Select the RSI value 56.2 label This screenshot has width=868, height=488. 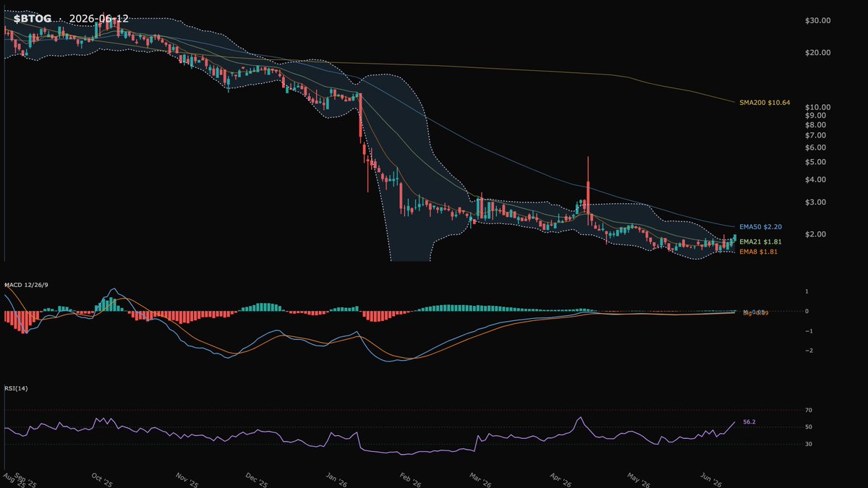click(749, 421)
